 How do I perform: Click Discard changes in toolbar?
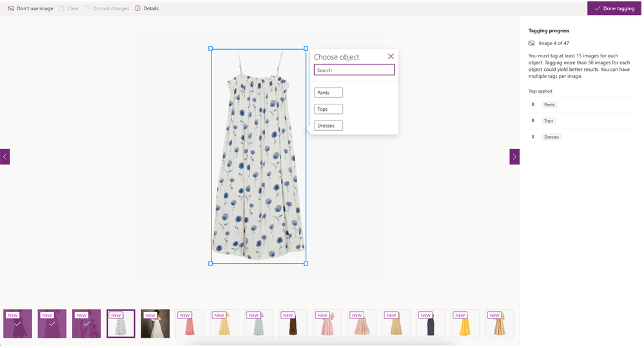(x=107, y=8)
